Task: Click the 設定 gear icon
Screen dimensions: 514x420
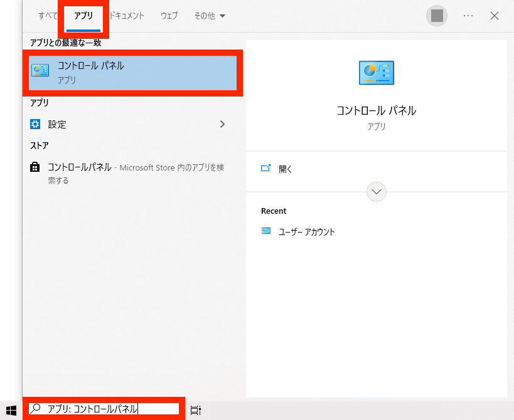Action: pyautogui.click(x=35, y=124)
